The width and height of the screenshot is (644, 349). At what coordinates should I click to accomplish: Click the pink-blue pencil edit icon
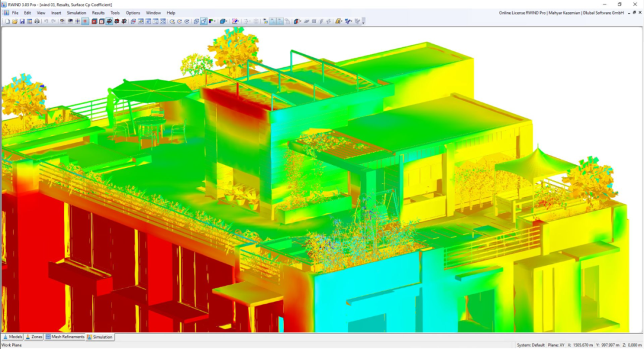tap(234, 21)
